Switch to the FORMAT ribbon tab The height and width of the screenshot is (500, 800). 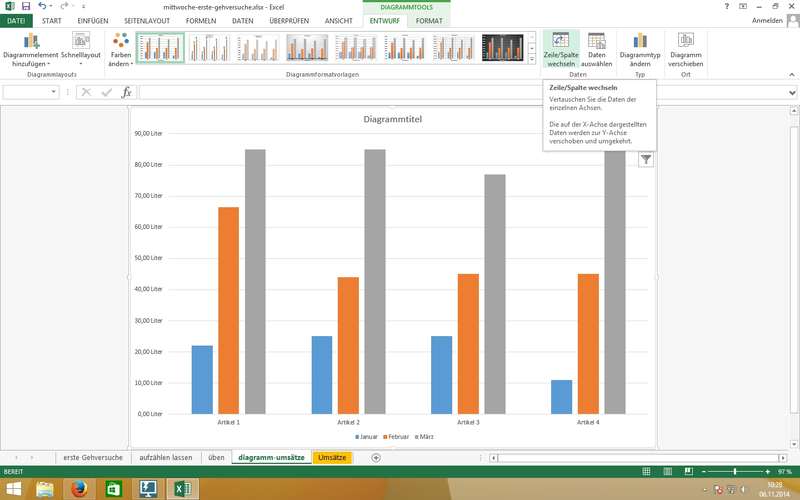tap(429, 20)
